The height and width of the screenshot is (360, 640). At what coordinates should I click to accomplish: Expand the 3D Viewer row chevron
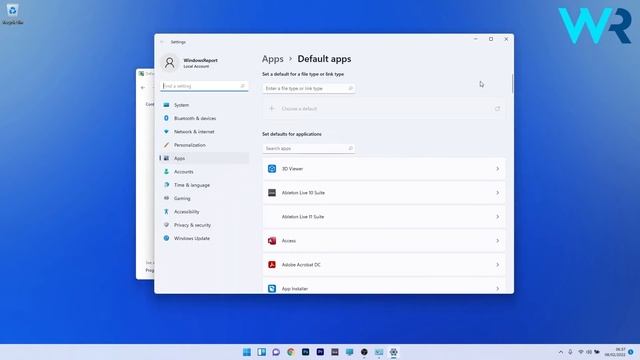click(x=498, y=169)
